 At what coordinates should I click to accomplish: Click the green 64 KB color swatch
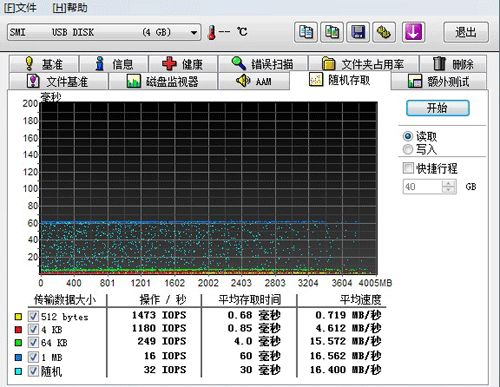point(18,343)
